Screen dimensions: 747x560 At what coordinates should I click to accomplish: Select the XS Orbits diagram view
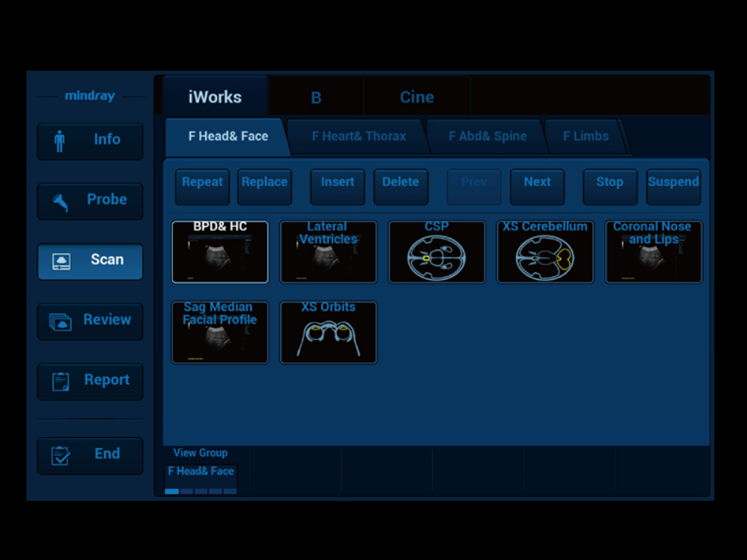tap(328, 333)
